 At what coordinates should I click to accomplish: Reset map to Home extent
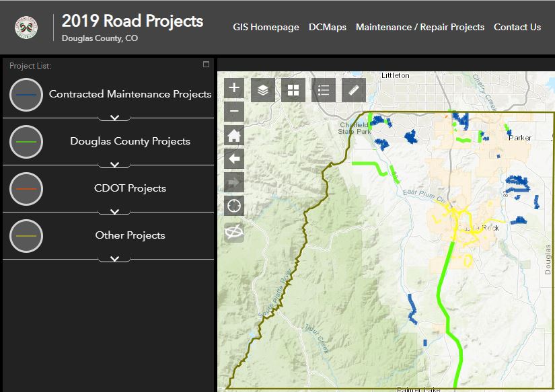pos(234,135)
